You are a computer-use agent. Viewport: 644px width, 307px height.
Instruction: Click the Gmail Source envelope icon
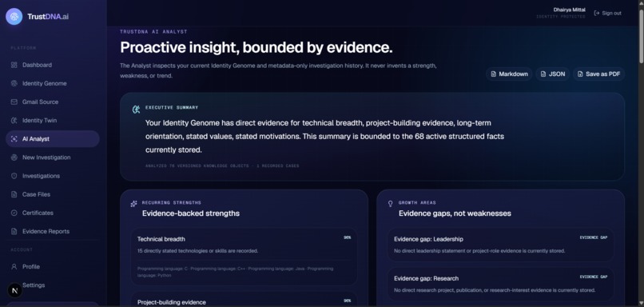[x=14, y=102]
